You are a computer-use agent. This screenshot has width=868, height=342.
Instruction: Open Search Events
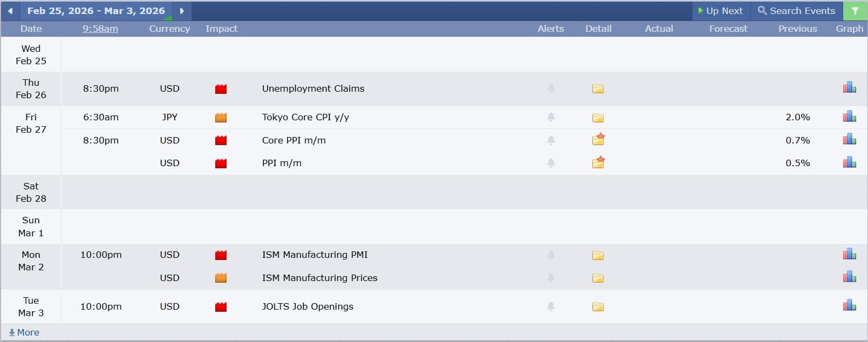point(796,11)
